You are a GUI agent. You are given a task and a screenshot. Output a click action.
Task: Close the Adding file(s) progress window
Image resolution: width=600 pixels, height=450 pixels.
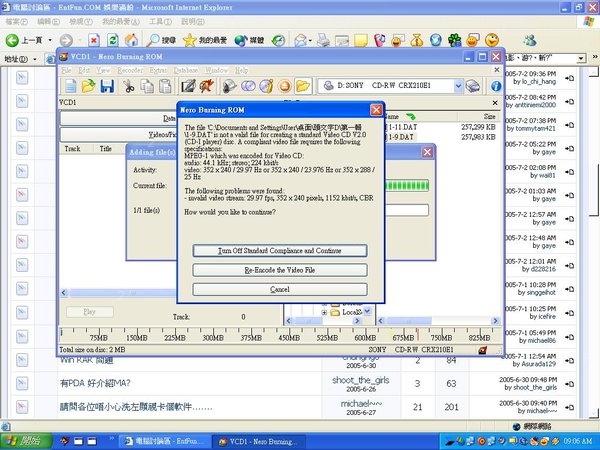(x=427, y=152)
